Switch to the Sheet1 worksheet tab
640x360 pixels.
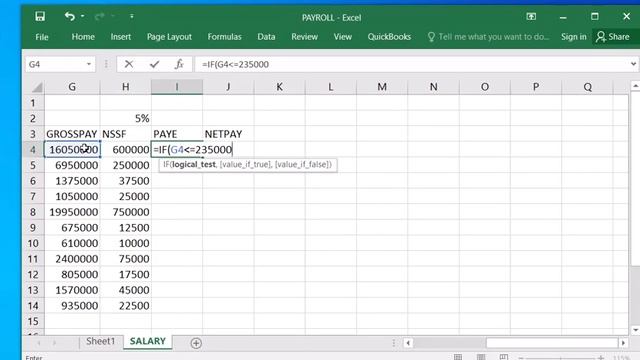[100, 341]
